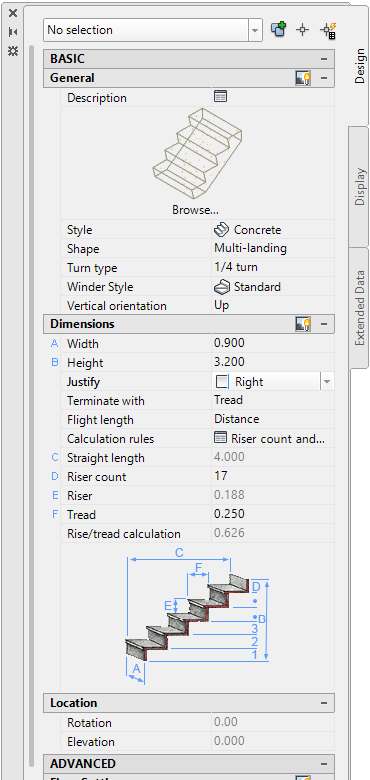Click the Standard winder style icon

click(x=221, y=287)
